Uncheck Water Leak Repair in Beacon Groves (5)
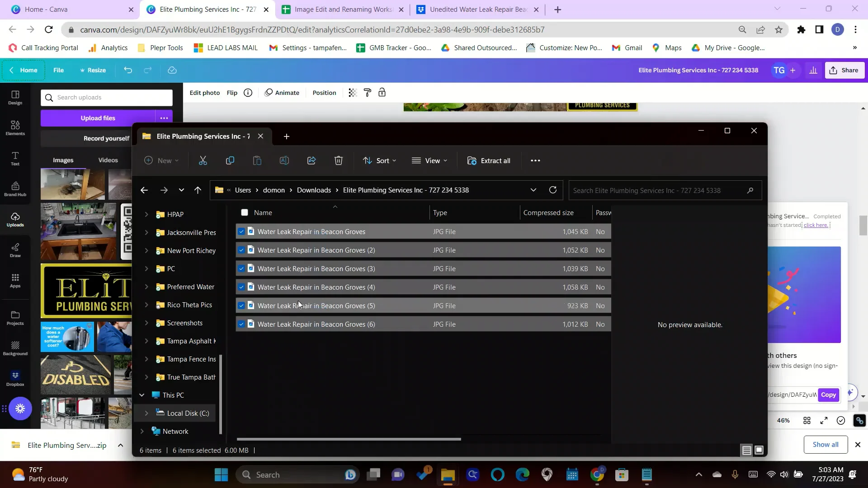The image size is (868, 488). tap(241, 305)
